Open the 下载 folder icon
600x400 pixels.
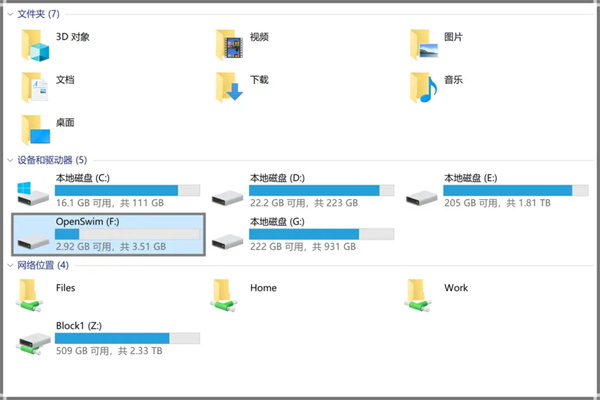(x=230, y=87)
